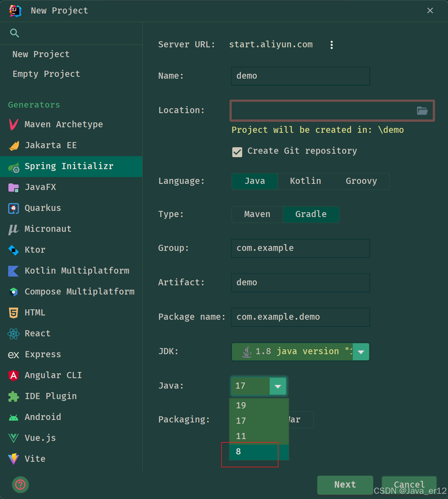Set project type to Maven
Viewport: 448px width, 499px height.
pyautogui.click(x=257, y=214)
